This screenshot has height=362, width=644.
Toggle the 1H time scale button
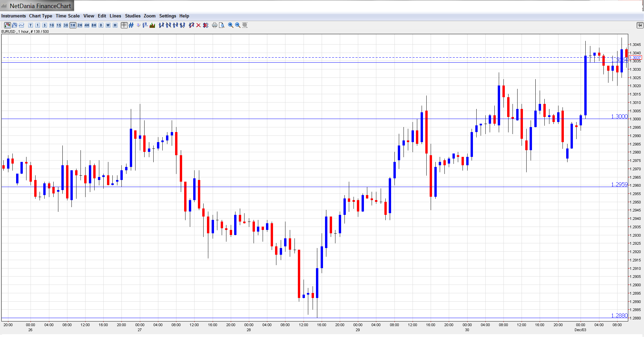tap(73, 25)
